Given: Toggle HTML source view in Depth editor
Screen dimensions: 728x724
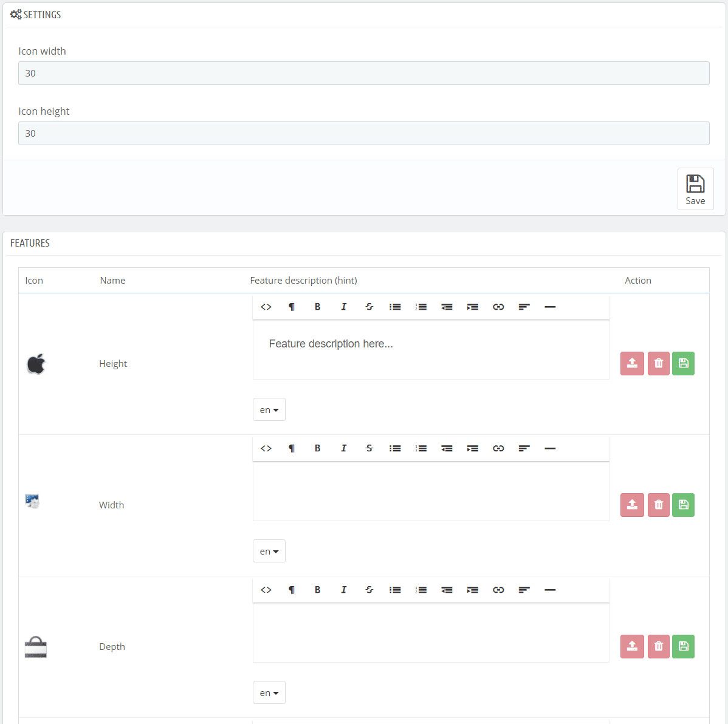Looking at the screenshot, I should [266, 590].
